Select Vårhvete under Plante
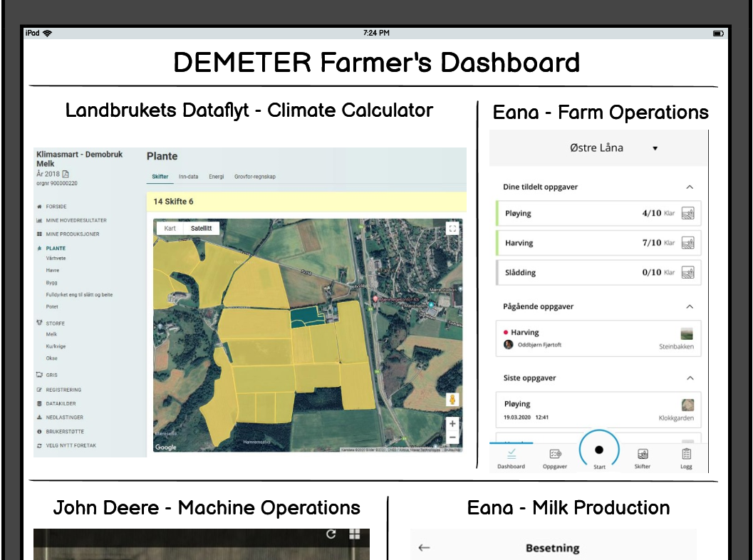 [56, 259]
